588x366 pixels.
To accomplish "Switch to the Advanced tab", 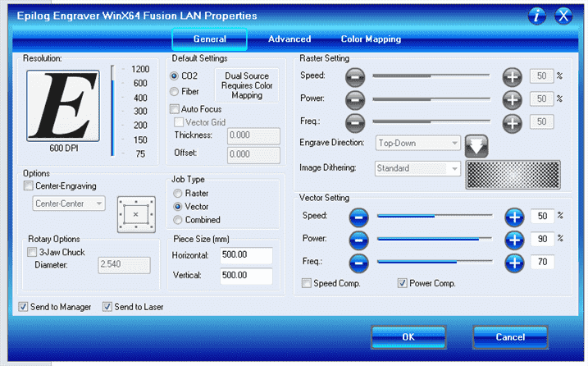I will tap(289, 39).
